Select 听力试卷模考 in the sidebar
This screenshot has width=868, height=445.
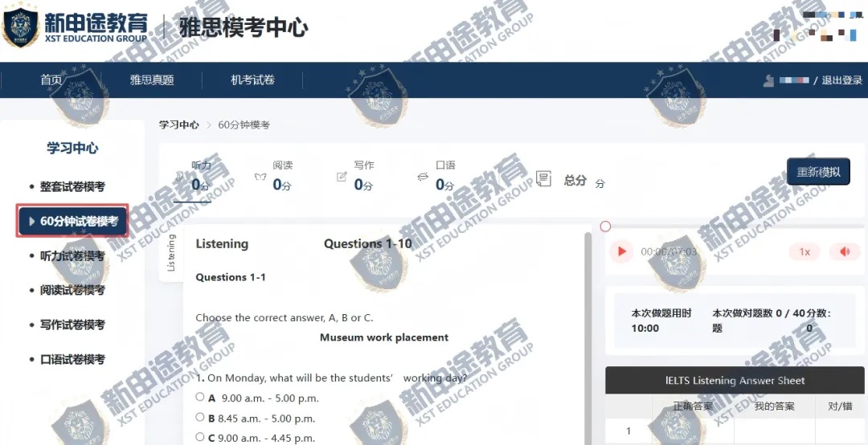[72, 255]
